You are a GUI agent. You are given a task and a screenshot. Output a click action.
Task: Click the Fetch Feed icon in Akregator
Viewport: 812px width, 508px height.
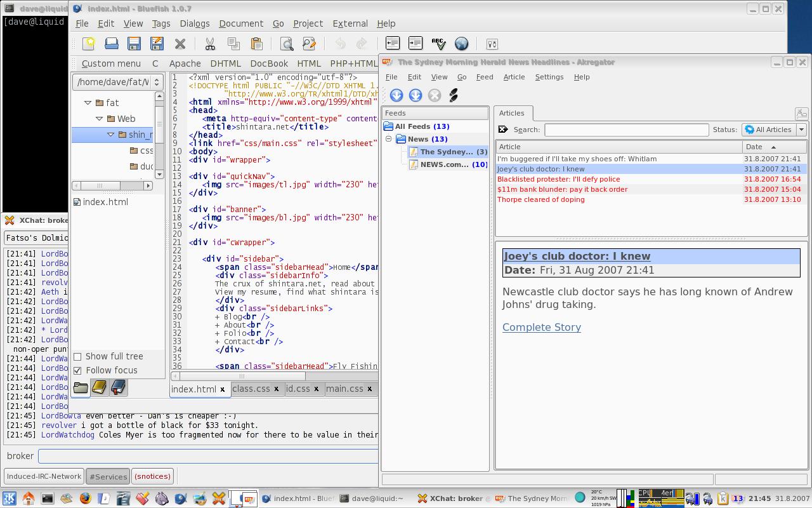pyautogui.click(x=396, y=95)
